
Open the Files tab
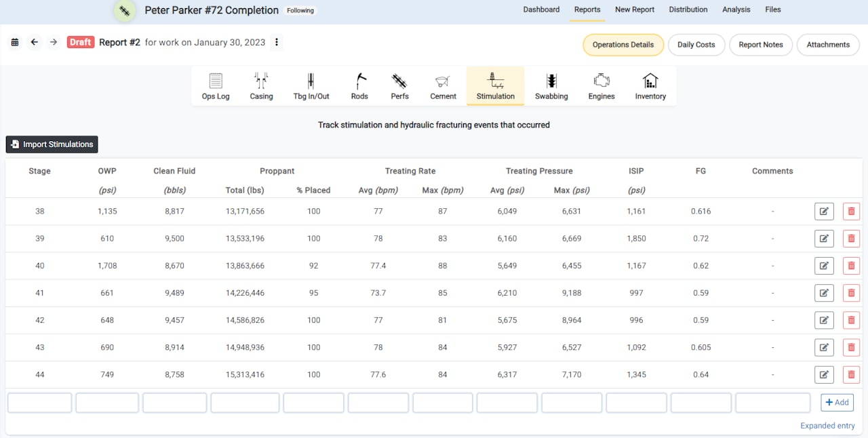coord(773,9)
